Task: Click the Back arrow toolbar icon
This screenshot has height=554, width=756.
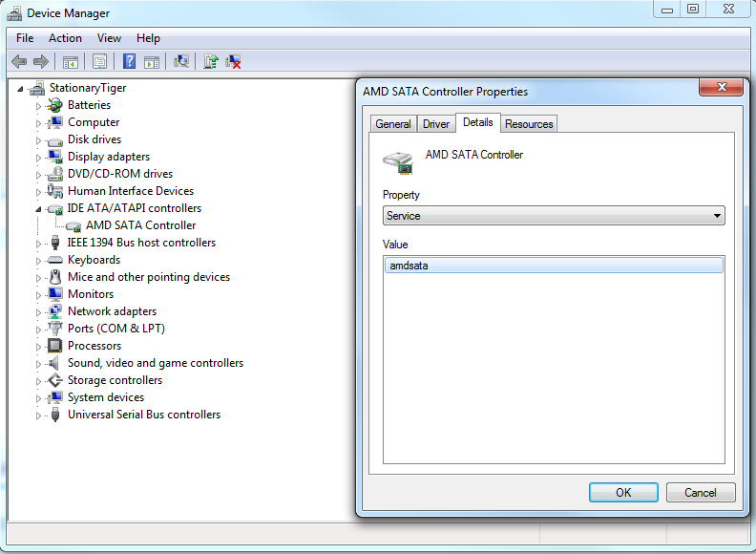Action: click(19, 61)
